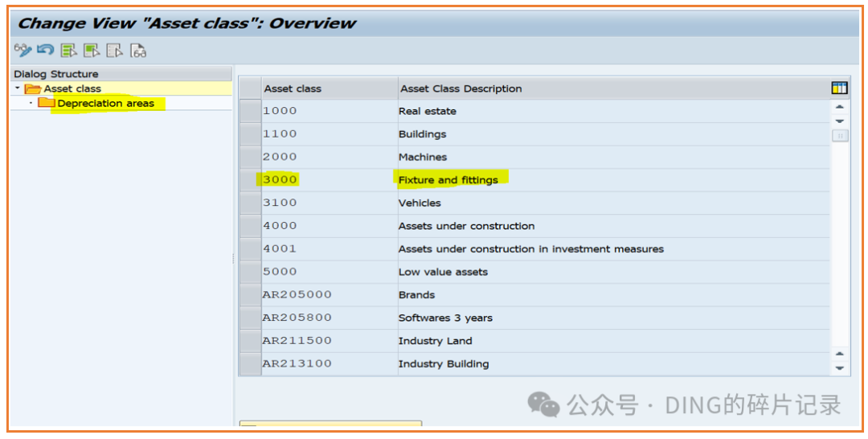The width and height of the screenshot is (868, 439).
Task: Click the Depreciation areas folder icon
Action: tap(46, 103)
